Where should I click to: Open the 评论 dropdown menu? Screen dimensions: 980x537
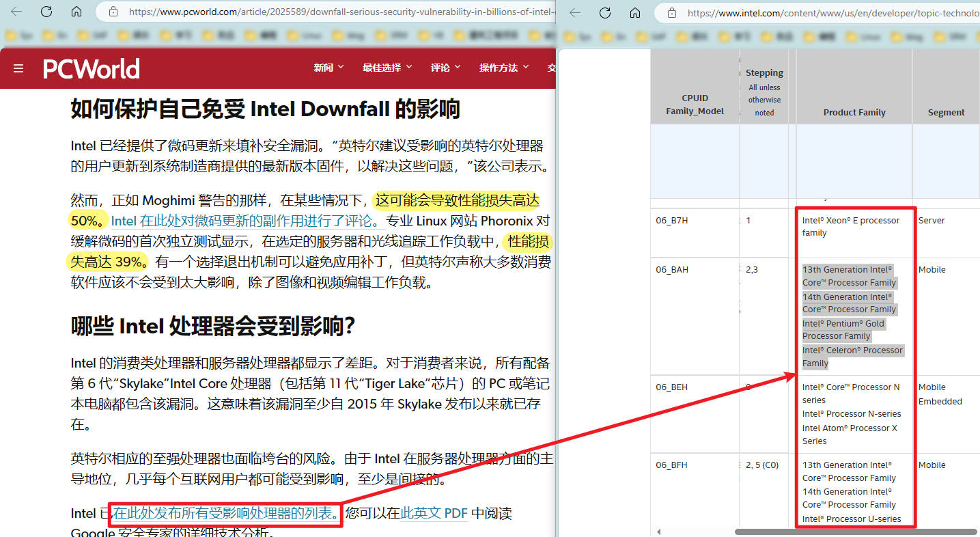click(x=445, y=68)
